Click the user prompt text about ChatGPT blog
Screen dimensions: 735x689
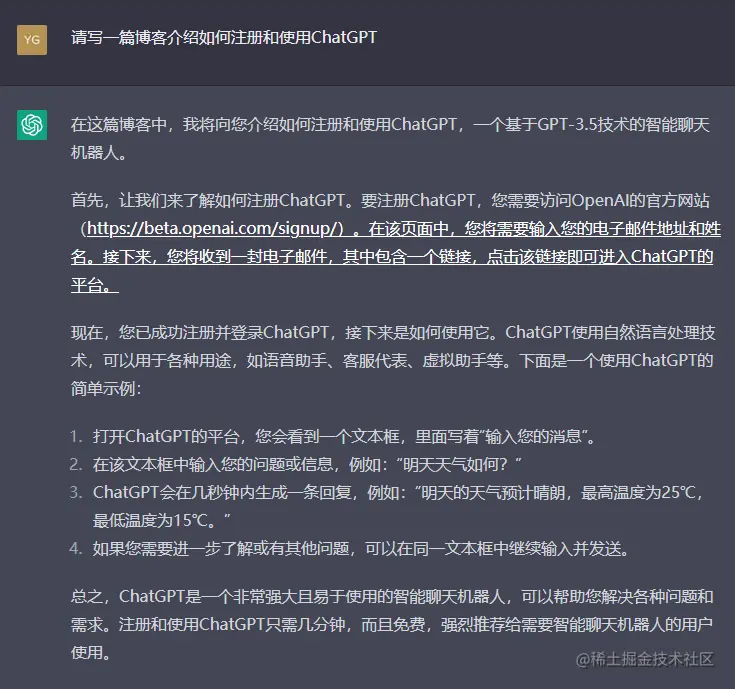[x=224, y=37]
